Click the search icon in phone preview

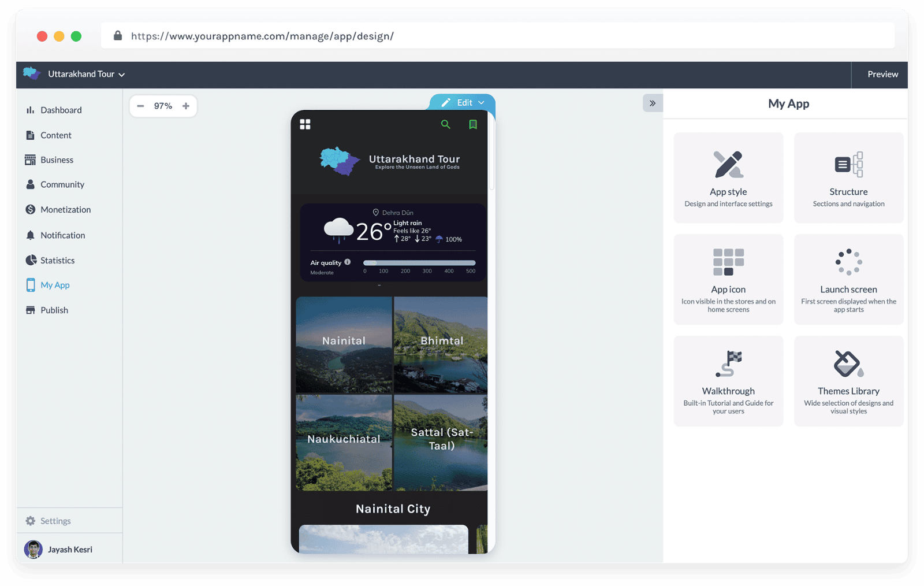(x=445, y=124)
